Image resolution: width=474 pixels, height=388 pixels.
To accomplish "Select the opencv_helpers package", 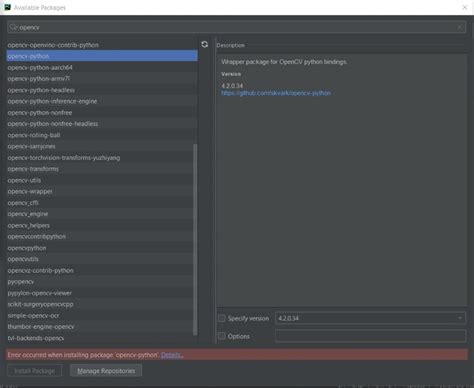I will [100, 225].
